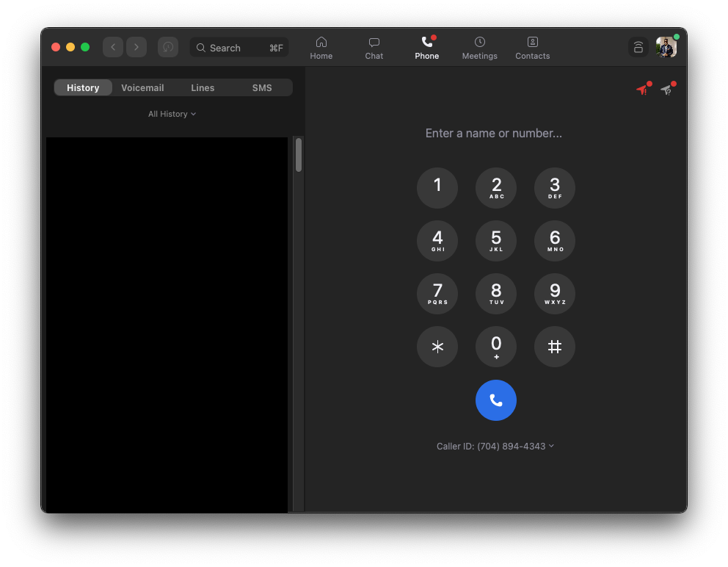Image resolution: width=728 pixels, height=567 pixels.
Task: Switch to the Voicemail list
Action: 142,87
